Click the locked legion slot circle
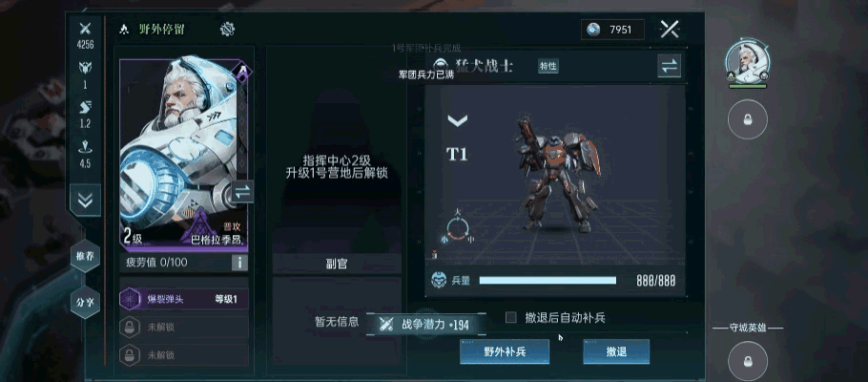The height and width of the screenshot is (382, 868). click(x=747, y=119)
